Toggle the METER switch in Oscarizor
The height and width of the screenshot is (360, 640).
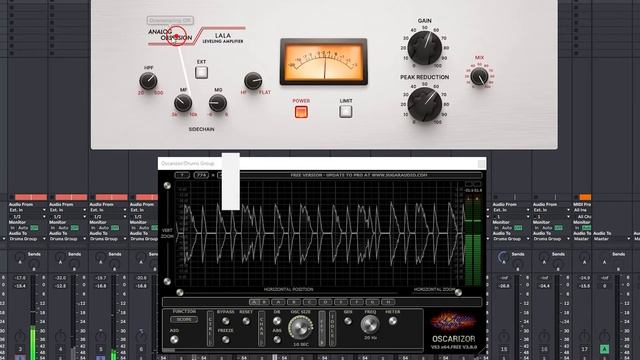tap(393, 321)
